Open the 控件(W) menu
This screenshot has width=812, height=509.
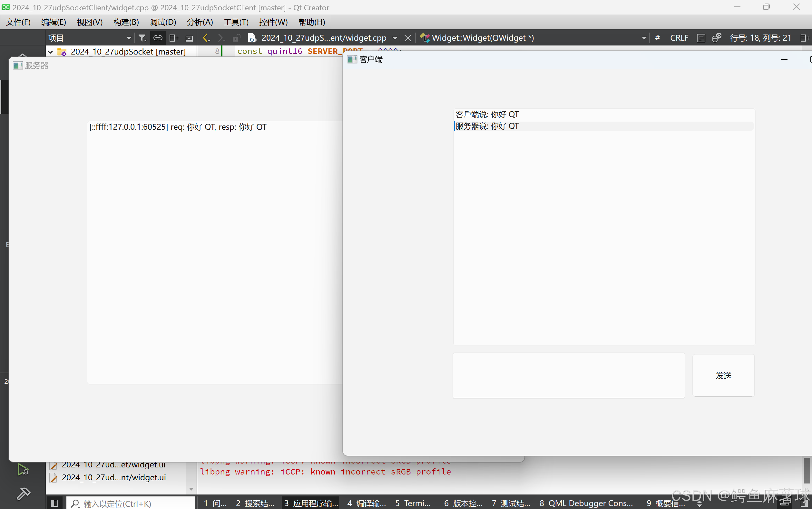[273, 22]
